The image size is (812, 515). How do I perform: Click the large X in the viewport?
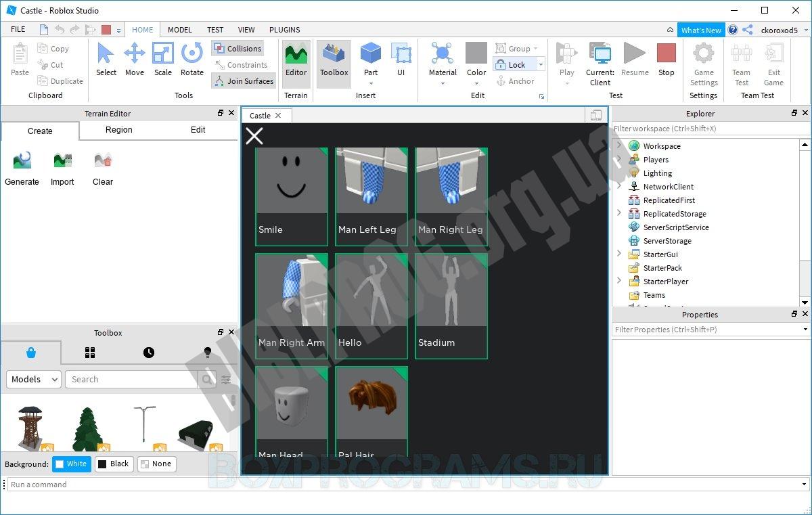tap(254, 136)
